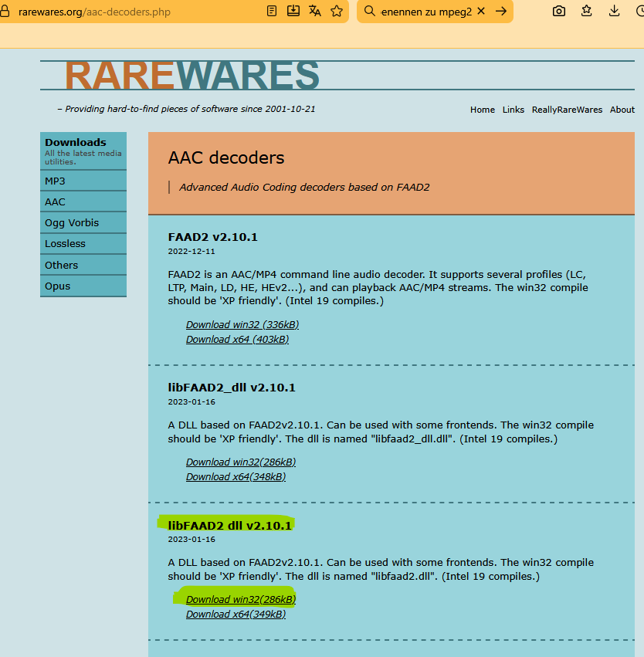
Task: Click the subtitle 'Advanced Audio Coding decoders based on FAAD2'
Action: (304, 188)
